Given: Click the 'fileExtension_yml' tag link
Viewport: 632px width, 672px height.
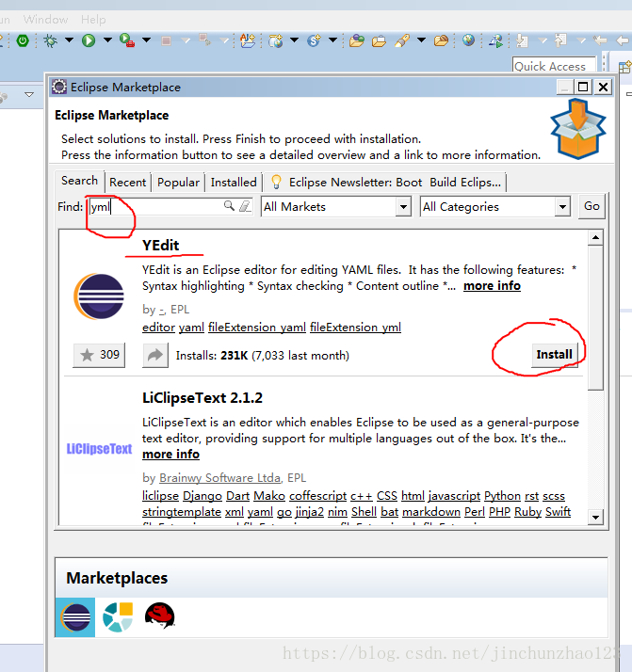Looking at the screenshot, I should [x=355, y=328].
